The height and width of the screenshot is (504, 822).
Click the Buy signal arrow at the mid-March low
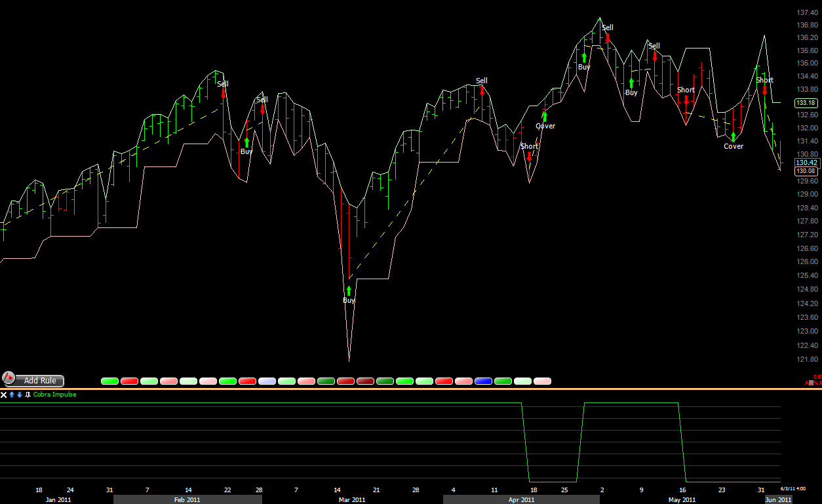[349, 290]
